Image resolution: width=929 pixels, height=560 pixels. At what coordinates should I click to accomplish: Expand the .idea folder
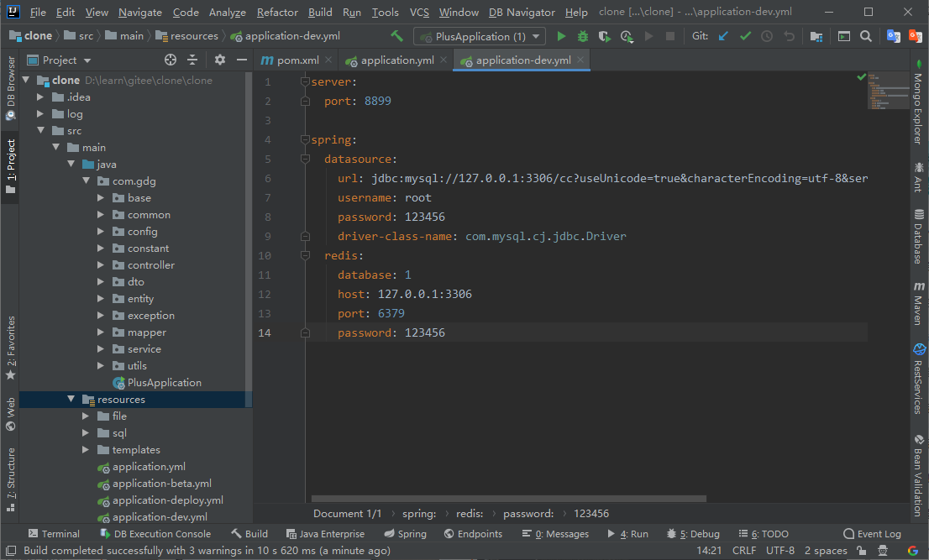[x=40, y=97]
